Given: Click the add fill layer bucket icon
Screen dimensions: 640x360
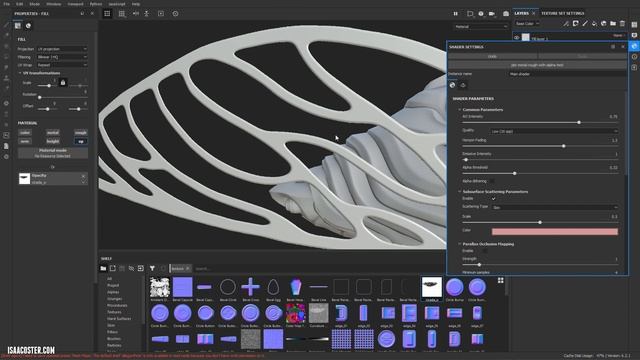Looking at the screenshot, I should pyautogui.click(x=594, y=24).
